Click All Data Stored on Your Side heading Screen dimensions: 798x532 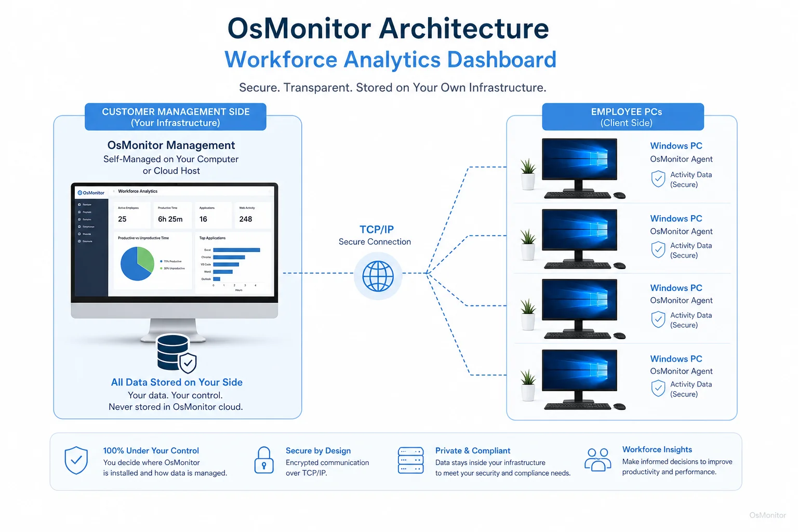(177, 382)
